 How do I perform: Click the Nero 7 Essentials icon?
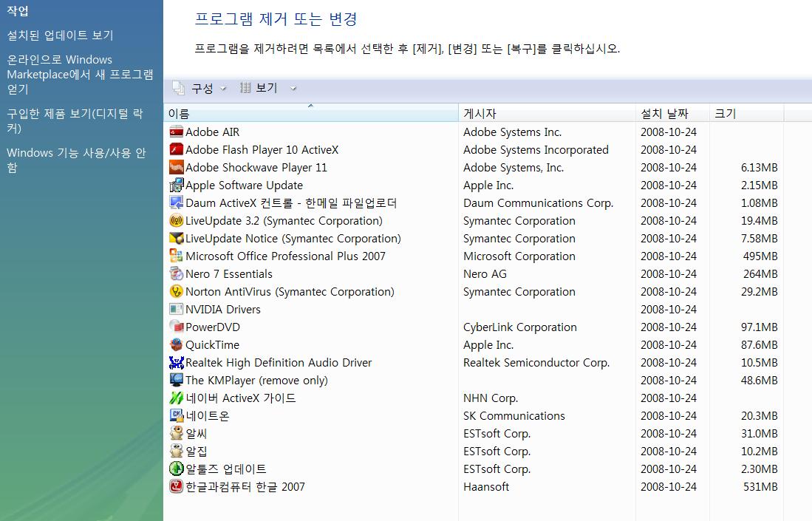(x=176, y=273)
